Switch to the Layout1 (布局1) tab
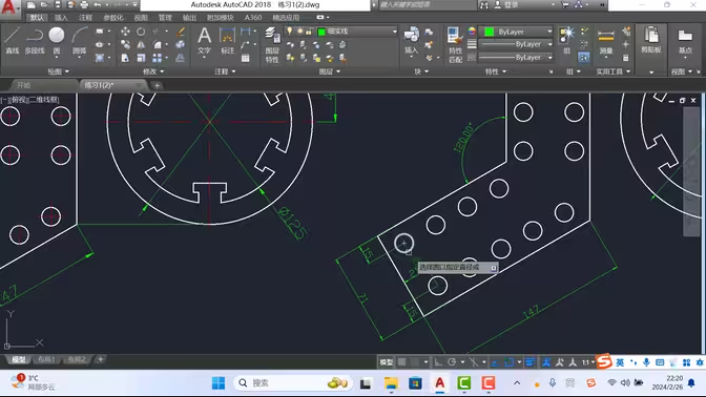Screen dimensions: 706x397 [x=46, y=359]
